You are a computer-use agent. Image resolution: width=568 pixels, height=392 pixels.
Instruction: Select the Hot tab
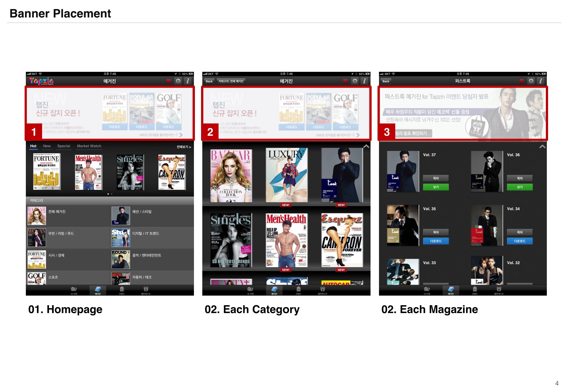(x=33, y=146)
